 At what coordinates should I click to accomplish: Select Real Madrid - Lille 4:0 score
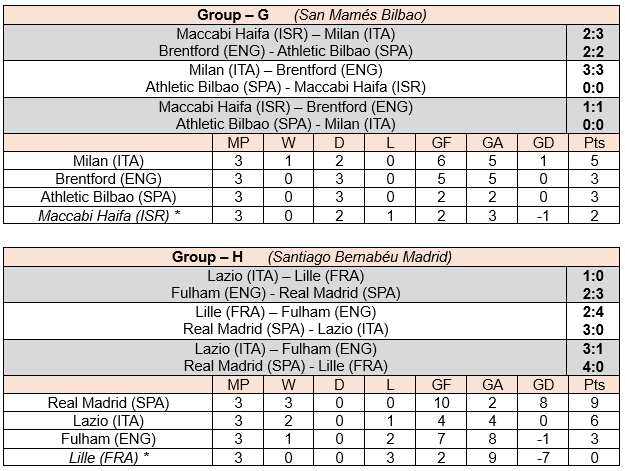pyautogui.click(x=593, y=366)
